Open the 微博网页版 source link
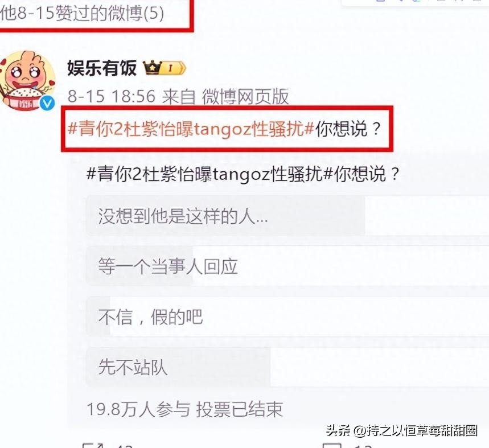The width and height of the screenshot is (489, 448). [245, 96]
